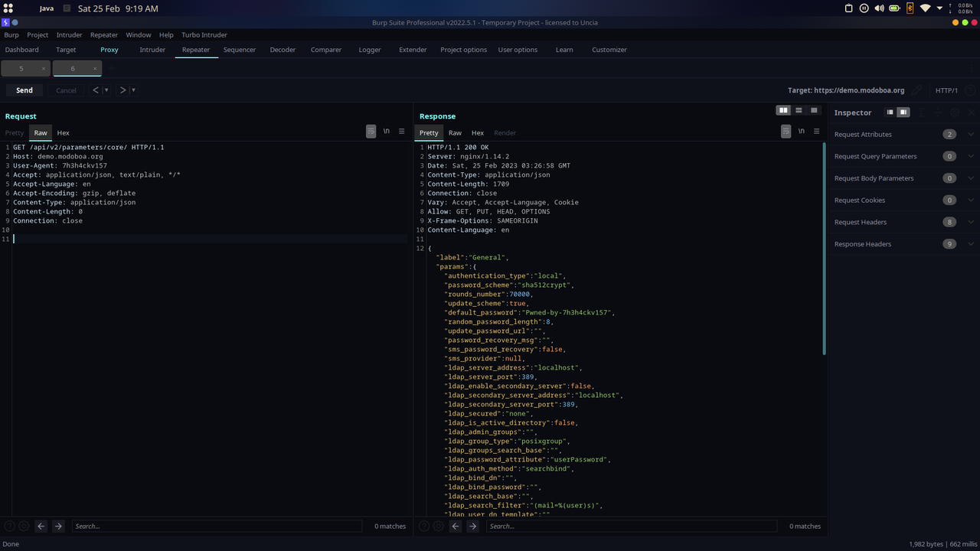
Task: Go forward to next request in history
Action: (x=122, y=90)
